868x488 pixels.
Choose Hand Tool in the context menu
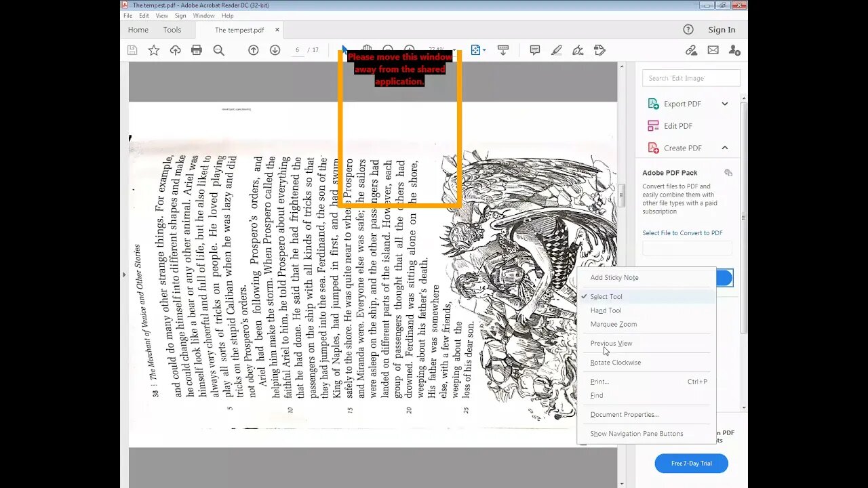646,310
